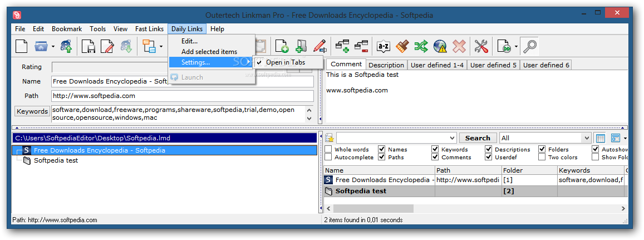Select bold Softpedia test results row
This screenshot has height=240, width=644.
pos(475,190)
